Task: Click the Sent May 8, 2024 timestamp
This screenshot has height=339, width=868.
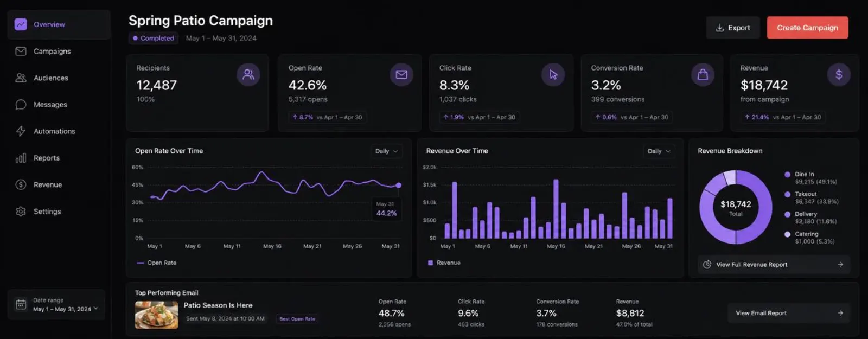Action: [225, 319]
